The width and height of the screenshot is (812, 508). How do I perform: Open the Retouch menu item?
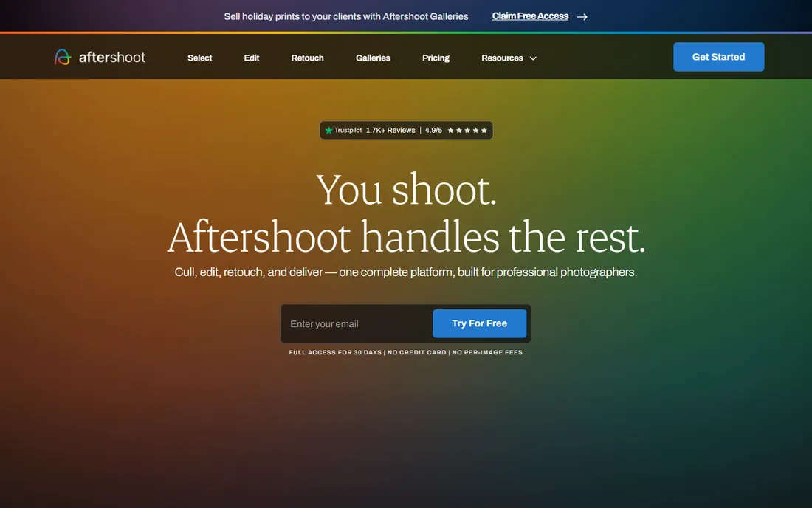point(307,58)
